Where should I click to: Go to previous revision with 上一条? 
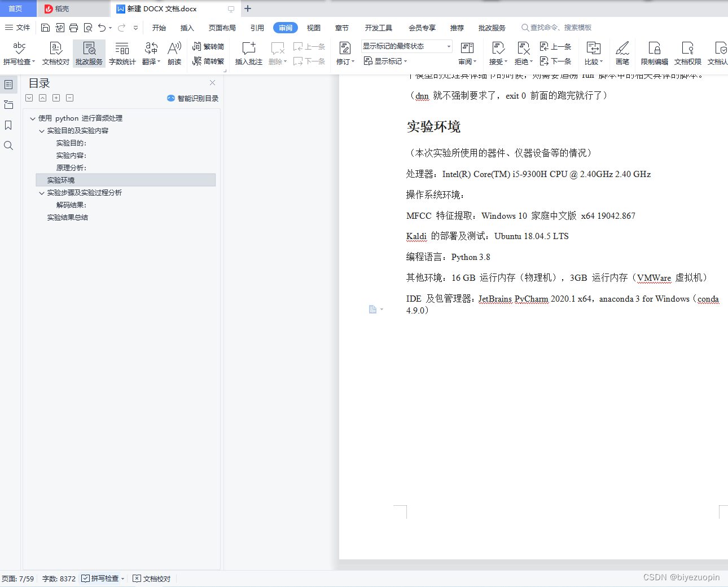pyautogui.click(x=556, y=47)
